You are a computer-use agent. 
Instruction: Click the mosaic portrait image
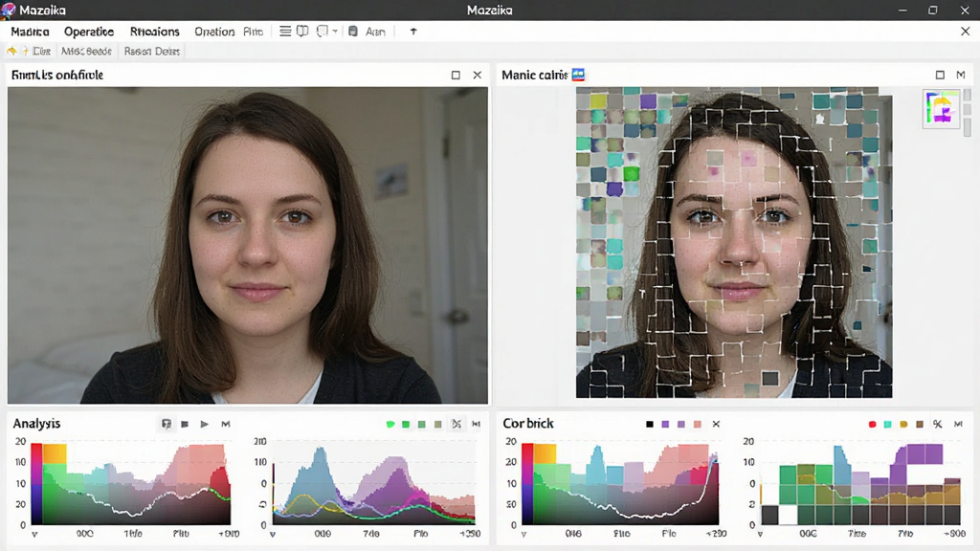click(734, 242)
